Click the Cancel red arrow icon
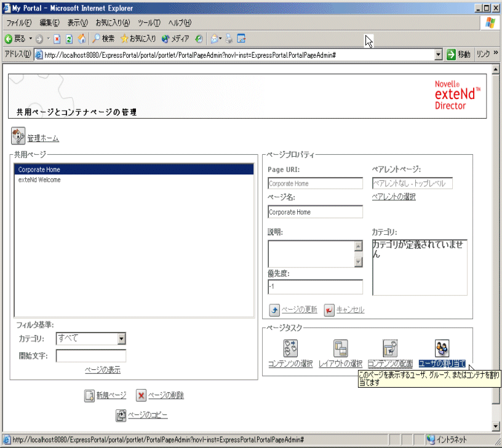Viewport: 502px width, 448px height. [329, 310]
